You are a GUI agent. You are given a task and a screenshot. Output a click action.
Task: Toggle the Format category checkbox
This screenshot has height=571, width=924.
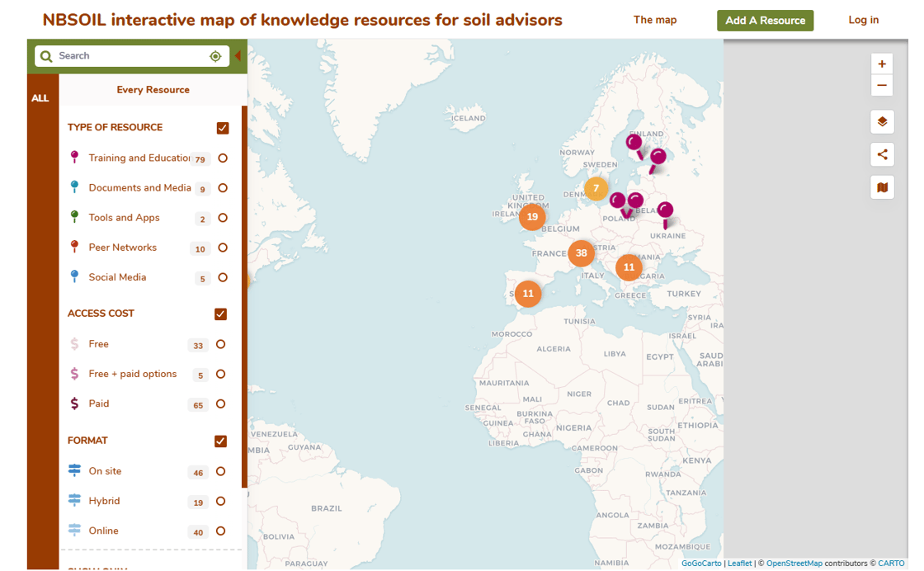coord(220,441)
